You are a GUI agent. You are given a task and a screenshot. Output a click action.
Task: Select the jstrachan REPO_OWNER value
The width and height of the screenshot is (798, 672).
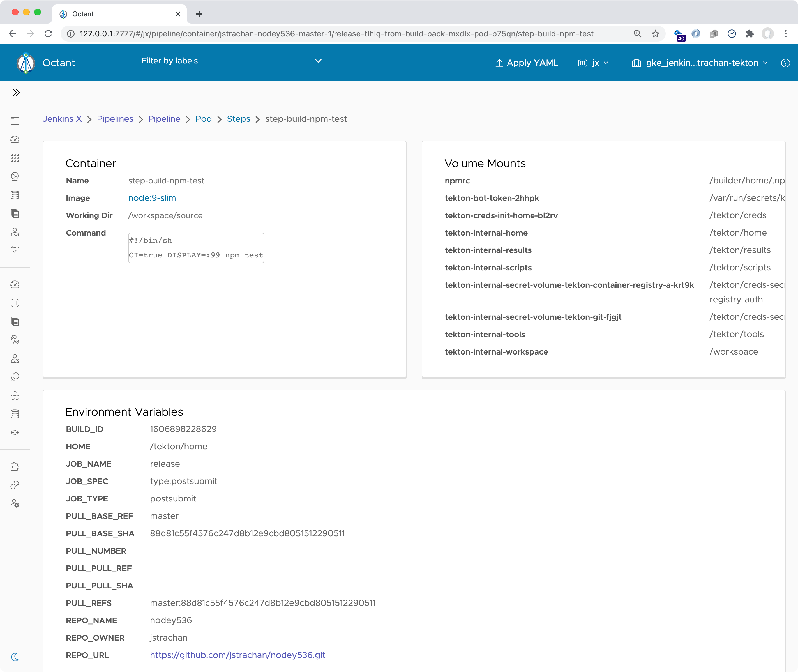click(168, 638)
